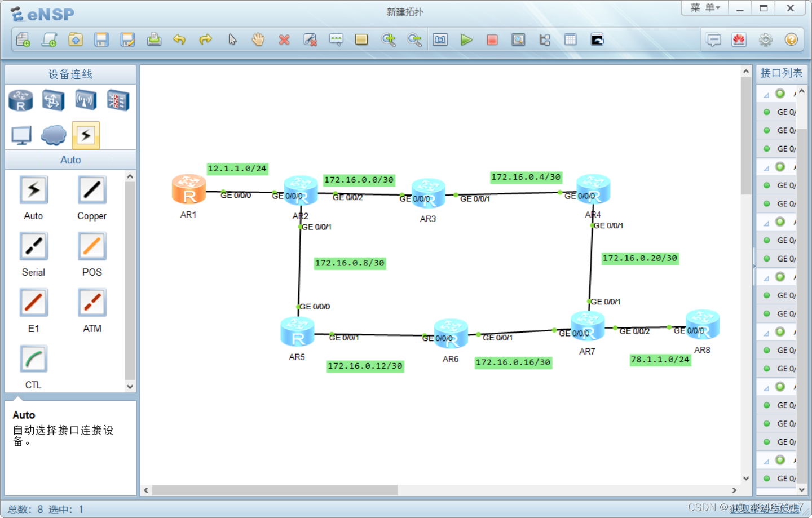
Task: Select router AR8 on the canvas
Action: [x=702, y=325]
